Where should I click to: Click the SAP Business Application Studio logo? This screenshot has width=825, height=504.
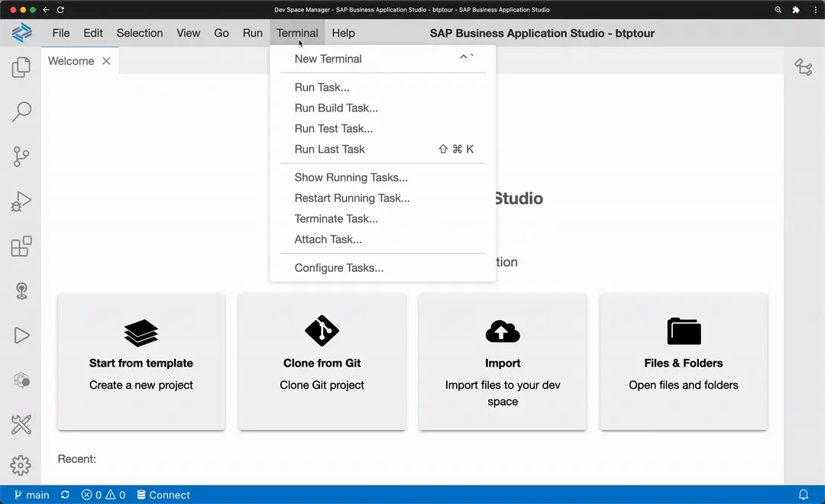pyautogui.click(x=21, y=33)
